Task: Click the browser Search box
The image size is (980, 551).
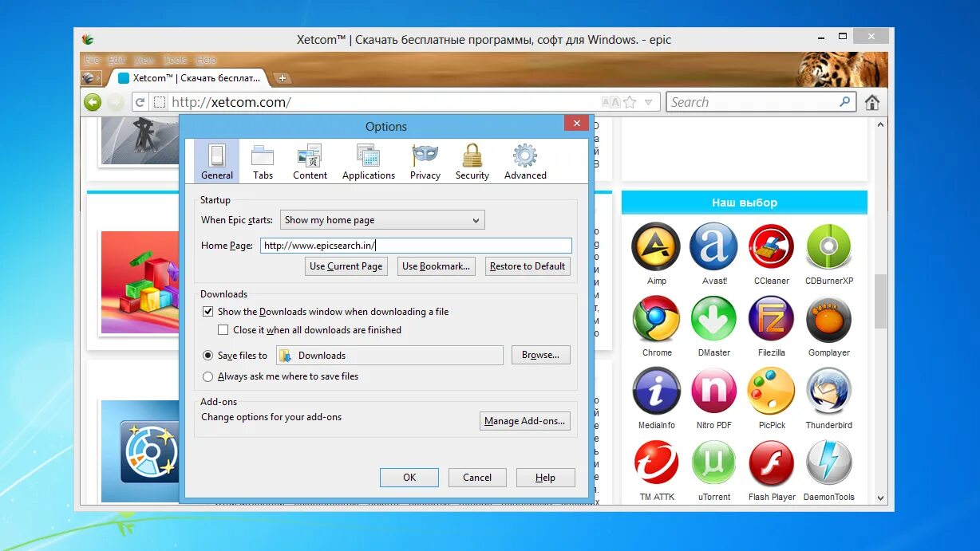Action: pos(761,102)
